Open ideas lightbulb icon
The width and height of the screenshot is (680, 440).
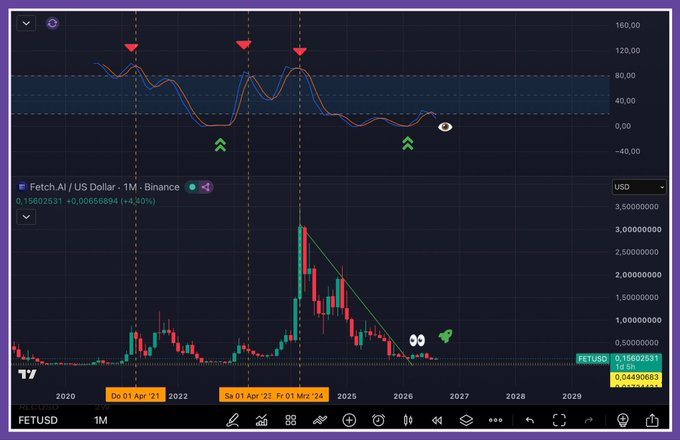623,420
